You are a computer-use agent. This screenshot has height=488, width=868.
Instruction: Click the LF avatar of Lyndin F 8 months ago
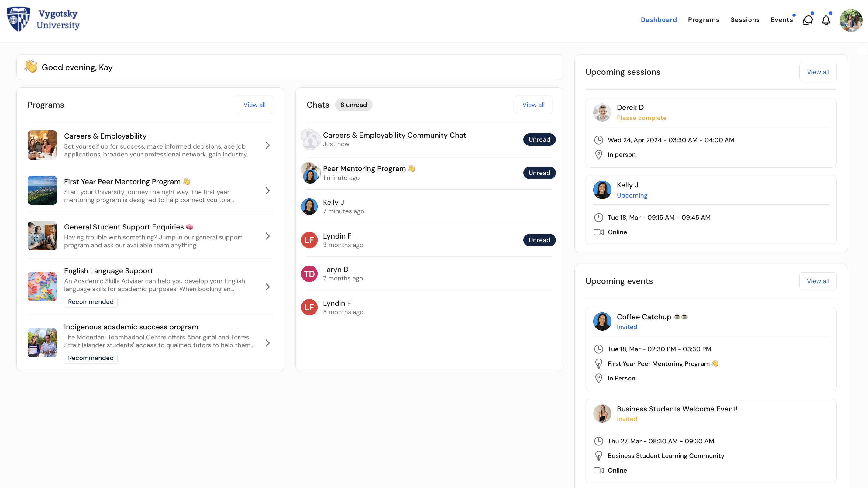tap(309, 307)
